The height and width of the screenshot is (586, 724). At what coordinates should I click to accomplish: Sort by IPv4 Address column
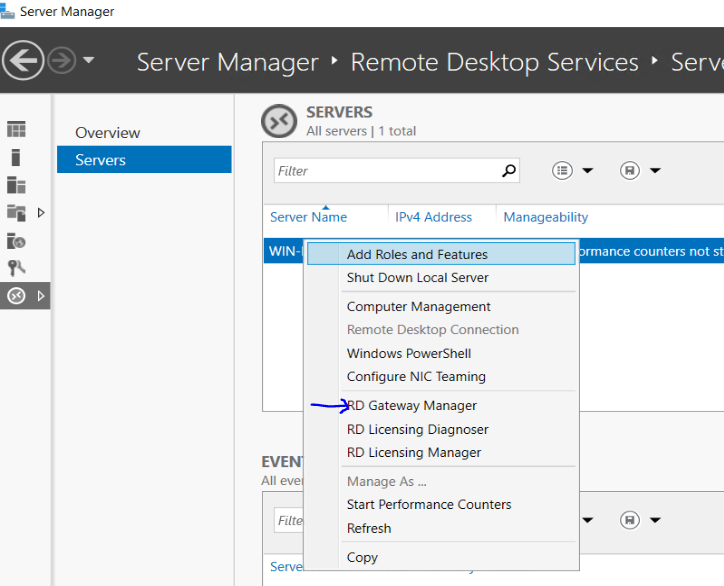click(x=433, y=217)
